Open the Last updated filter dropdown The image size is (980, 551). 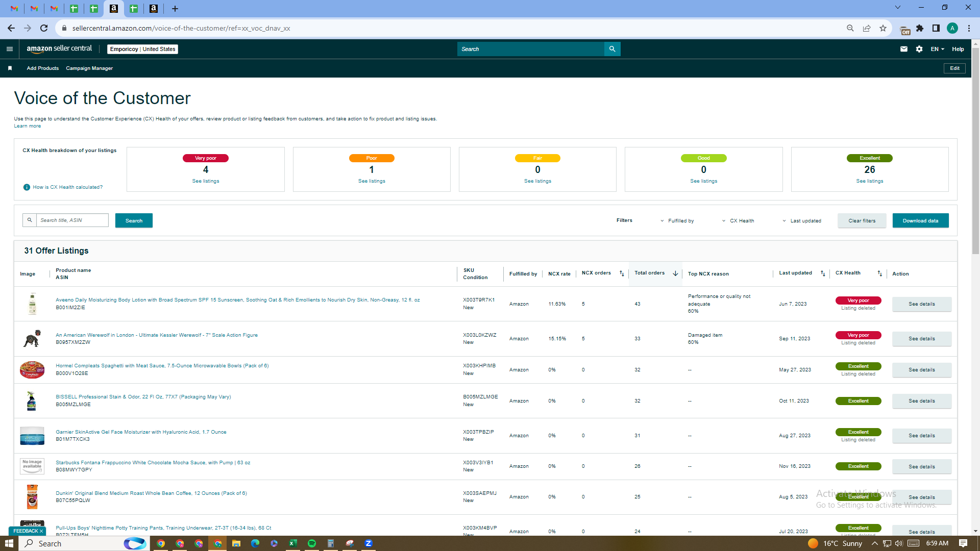(x=802, y=221)
